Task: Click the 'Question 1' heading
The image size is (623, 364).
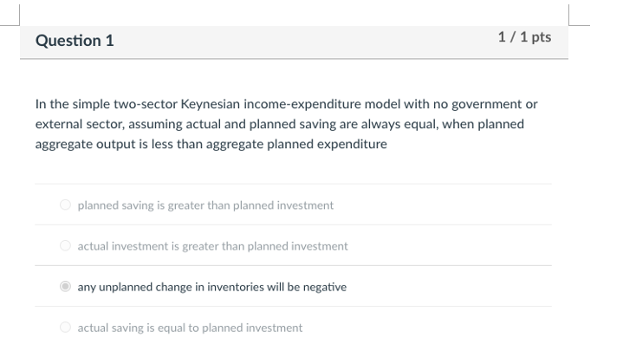Action: coord(75,41)
